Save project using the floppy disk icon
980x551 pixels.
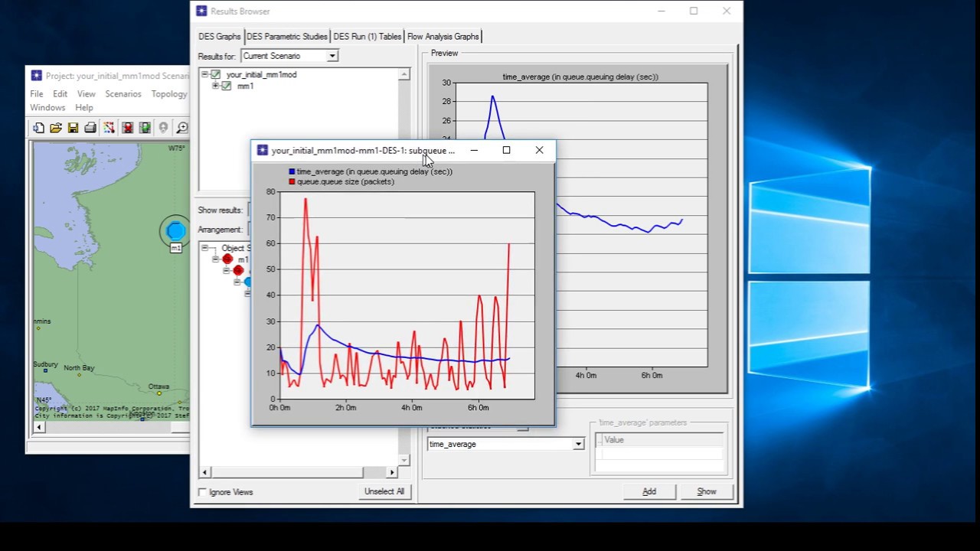pyautogui.click(x=73, y=128)
